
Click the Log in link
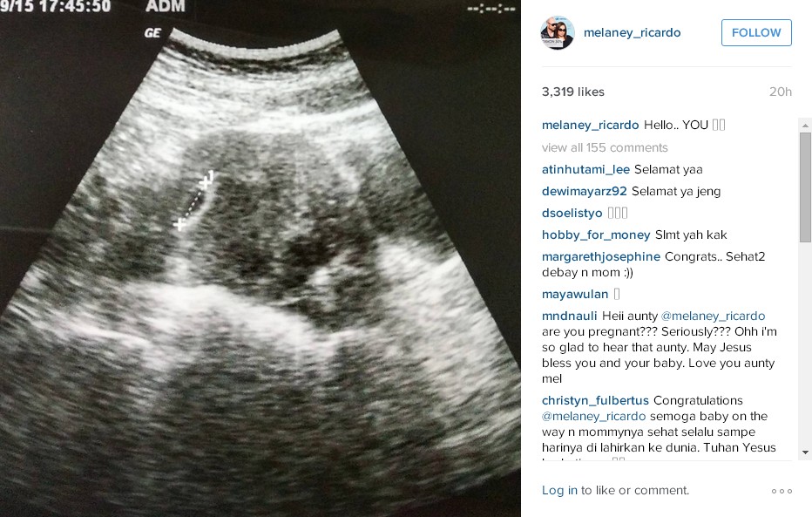coord(559,490)
